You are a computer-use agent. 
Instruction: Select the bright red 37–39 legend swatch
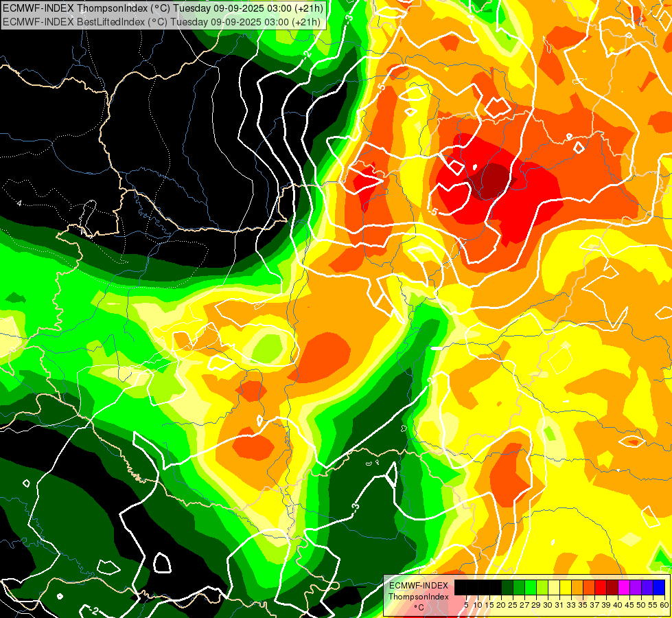click(601, 587)
